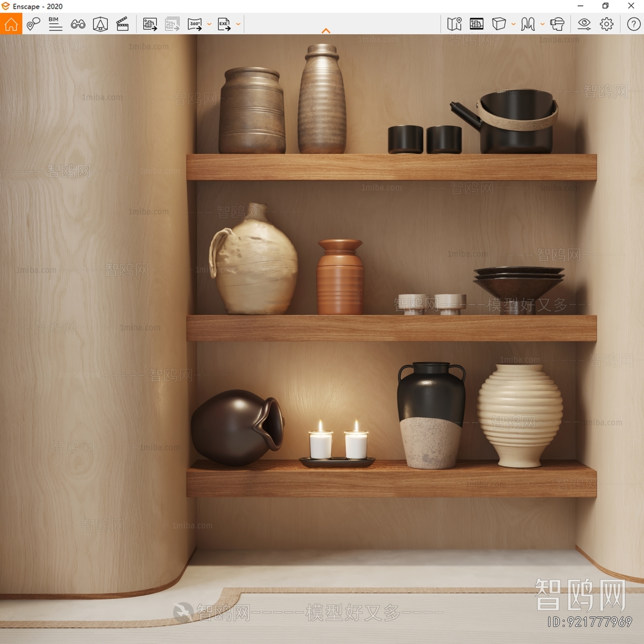The image size is (644, 644).
Task: Open the Asset Library icon
Action: [x=100, y=24]
